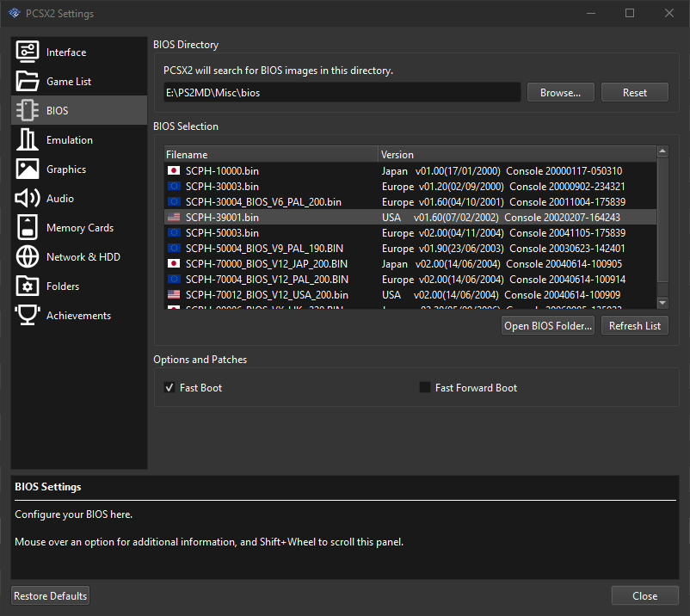The height and width of the screenshot is (616, 690).
Task: Switch to the Folders settings page
Action: 79,286
